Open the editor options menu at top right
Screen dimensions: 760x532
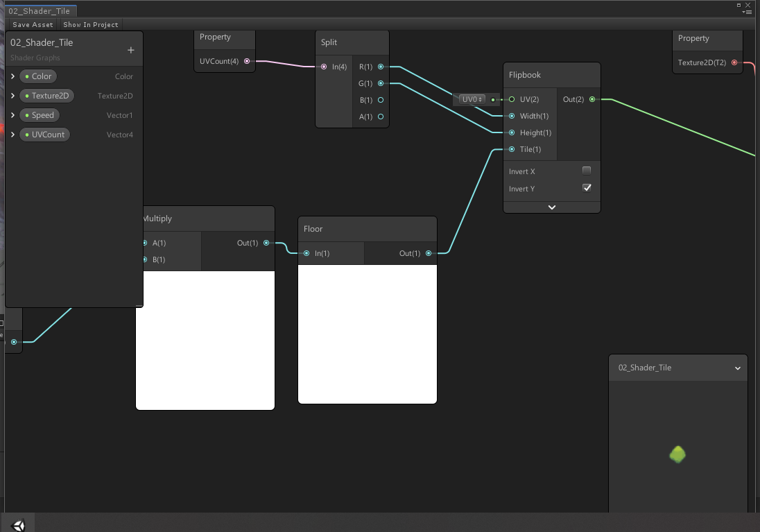[748, 10]
